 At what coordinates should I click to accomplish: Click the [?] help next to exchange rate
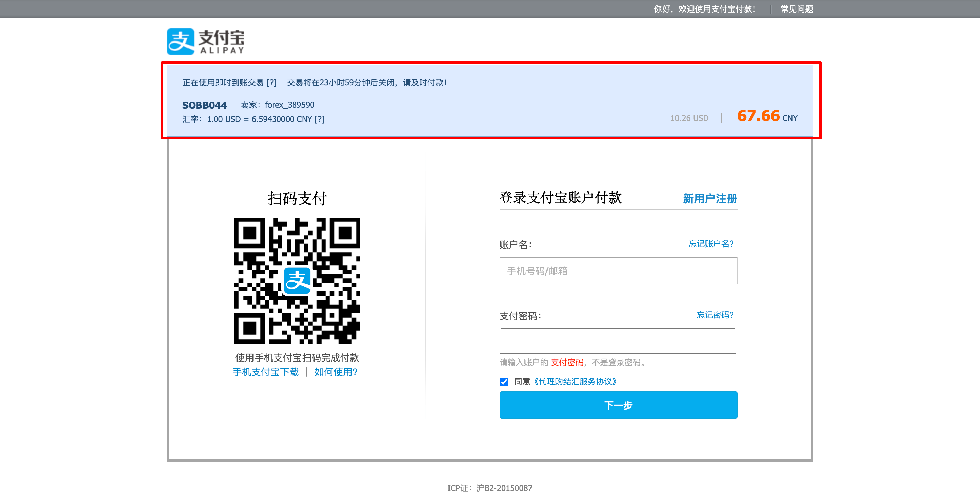(x=319, y=119)
